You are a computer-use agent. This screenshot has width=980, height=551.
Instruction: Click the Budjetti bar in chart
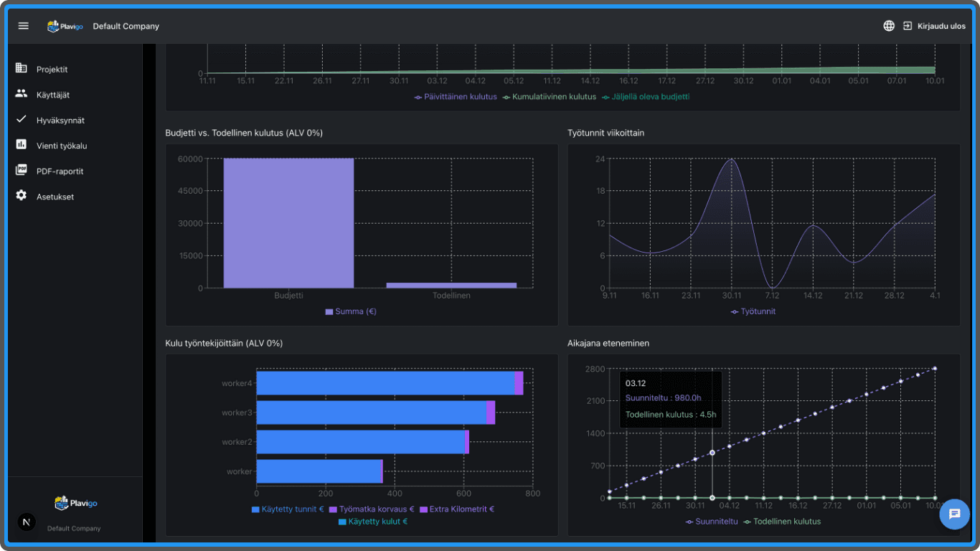[x=288, y=223]
